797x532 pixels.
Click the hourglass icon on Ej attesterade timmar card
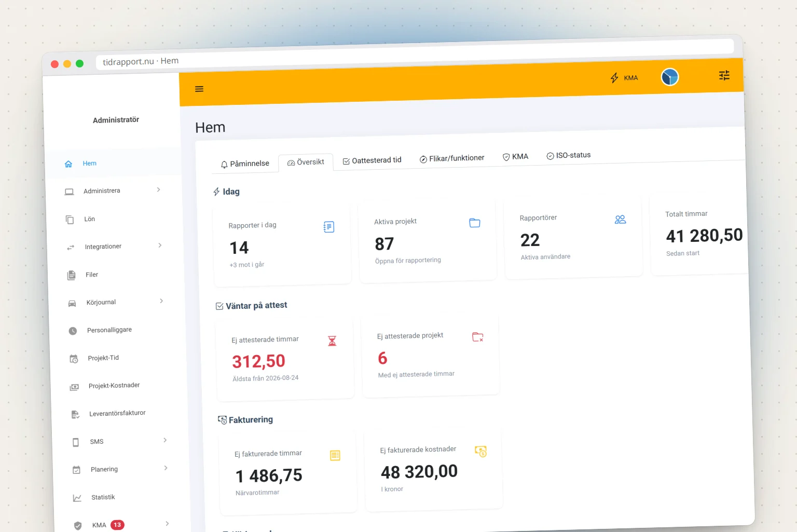(332, 340)
